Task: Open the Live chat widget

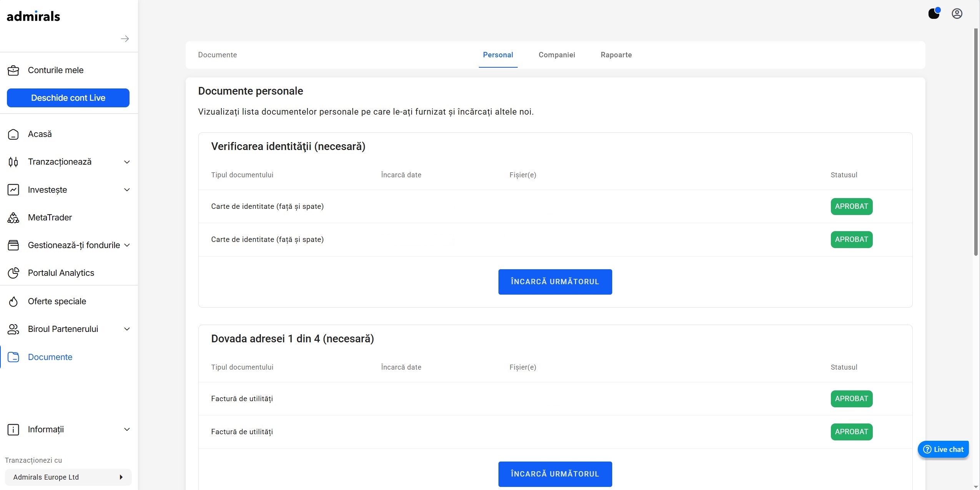Action: [x=943, y=449]
